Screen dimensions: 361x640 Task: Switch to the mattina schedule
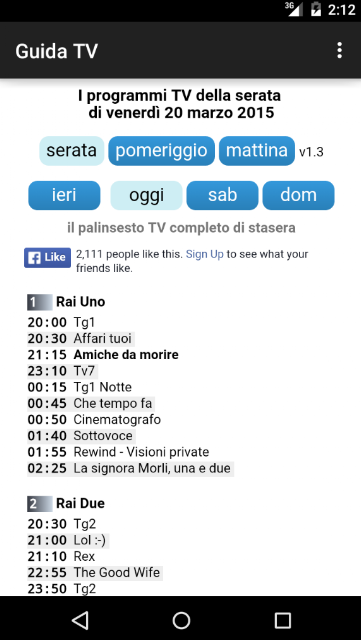[x=257, y=151]
